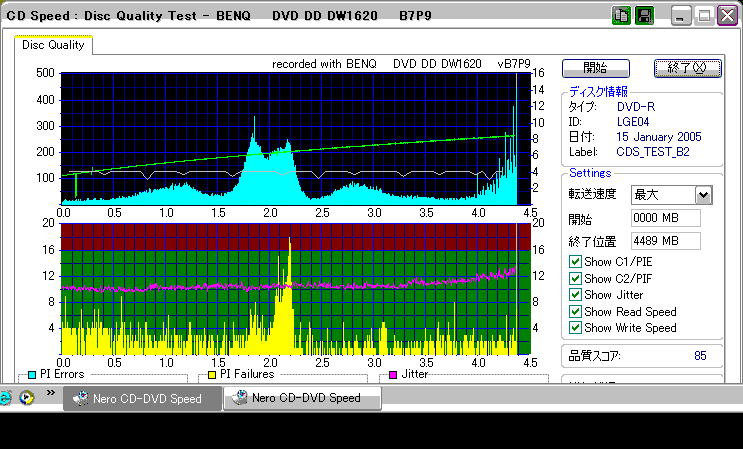Uncheck Show C1/PIE
Viewport: 743px width, 449px height.
pyautogui.click(x=575, y=262)
